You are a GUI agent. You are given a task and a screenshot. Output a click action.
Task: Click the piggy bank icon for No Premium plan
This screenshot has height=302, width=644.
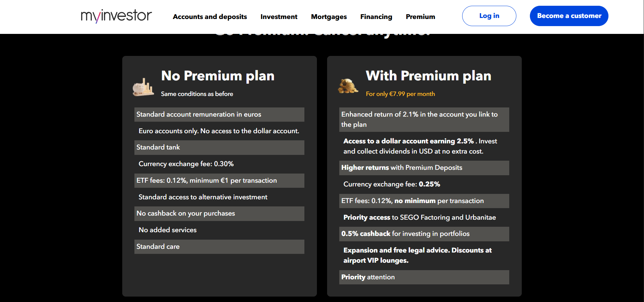coord(143,87)
